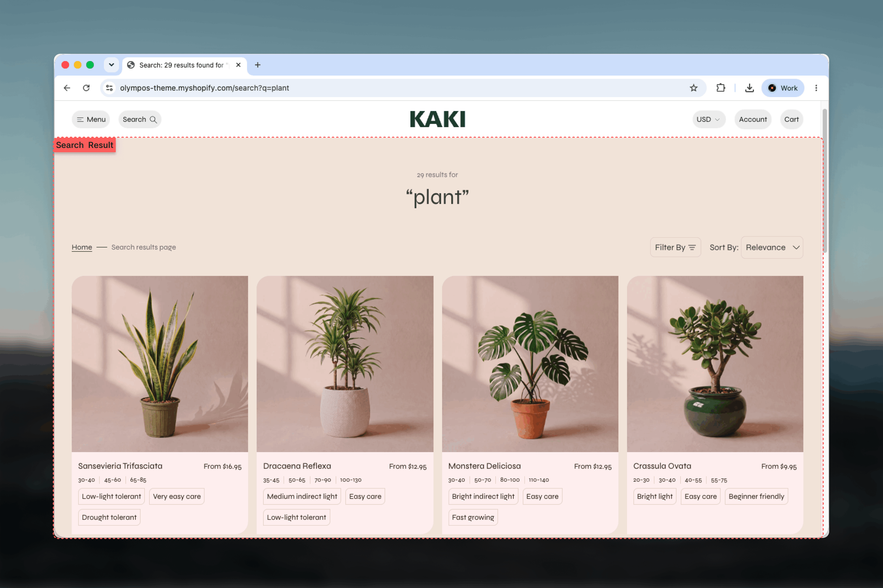Select the Medium indirect light tag
The width and height of the screenshot is (883, 588).
[302, 496]
